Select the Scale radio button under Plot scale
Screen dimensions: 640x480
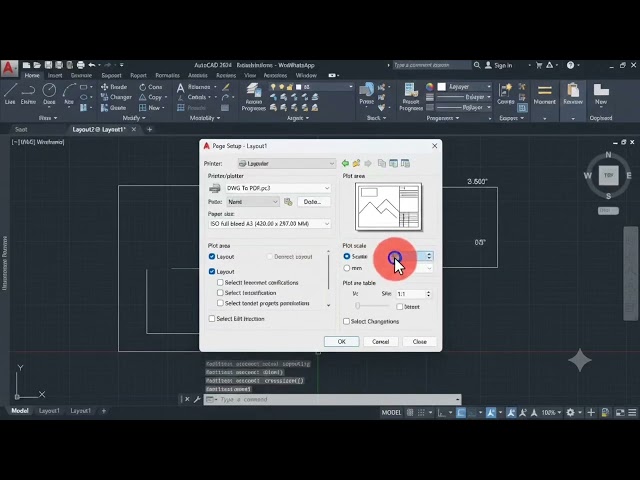[x=347, y=256]
